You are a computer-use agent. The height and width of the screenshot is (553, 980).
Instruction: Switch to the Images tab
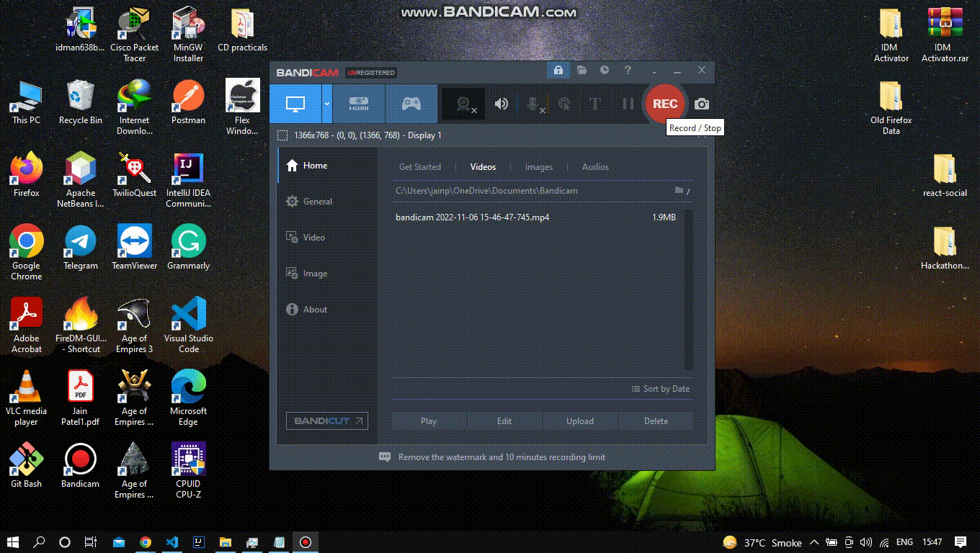coord(538,167)
